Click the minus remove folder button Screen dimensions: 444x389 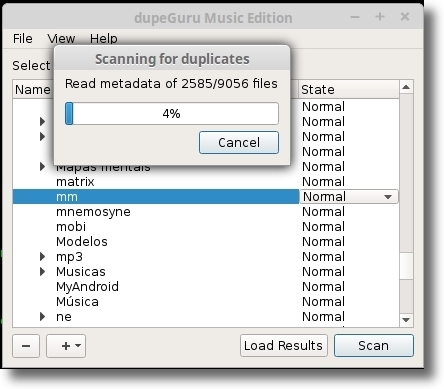26,346
